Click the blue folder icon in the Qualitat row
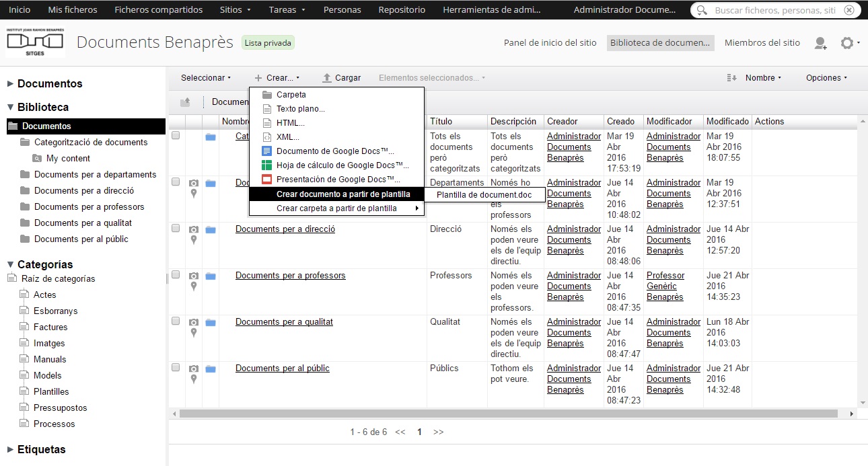 (211, 323)
